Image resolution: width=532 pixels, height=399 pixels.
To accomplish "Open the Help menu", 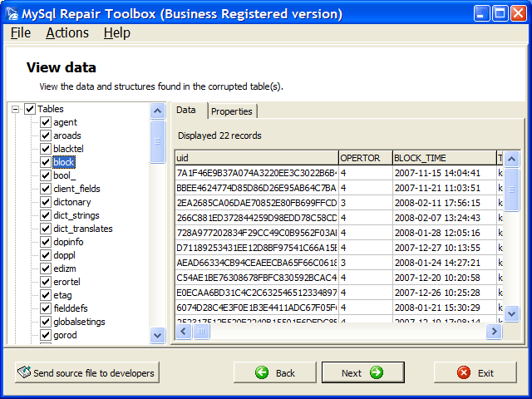I will click(x=116, y=33).
